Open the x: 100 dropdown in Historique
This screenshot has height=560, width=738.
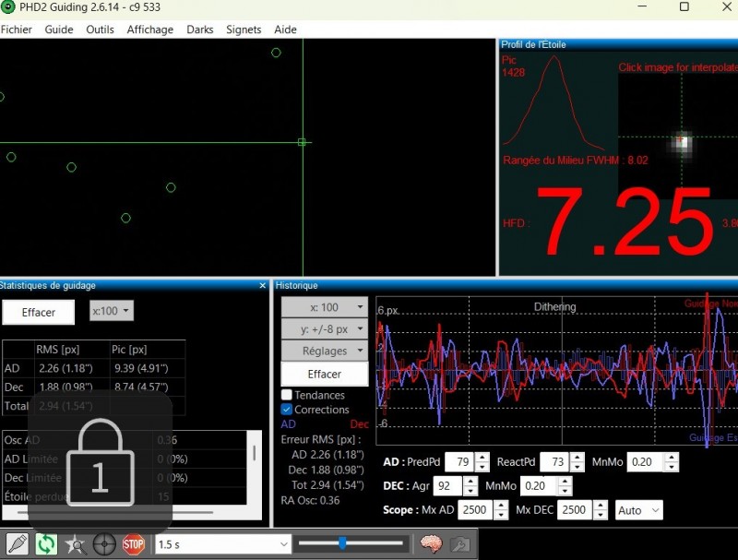click(325, 307)
